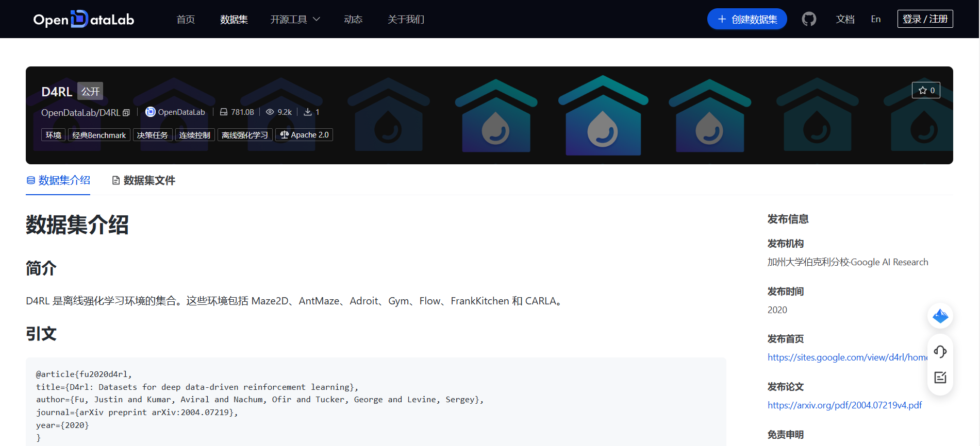
Task: Click the 发布信息 heading
Action: click(x=788, y=219)
